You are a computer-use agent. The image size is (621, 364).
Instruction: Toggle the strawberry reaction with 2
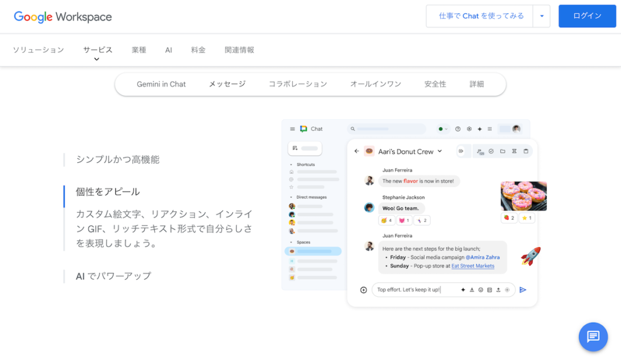509,218
